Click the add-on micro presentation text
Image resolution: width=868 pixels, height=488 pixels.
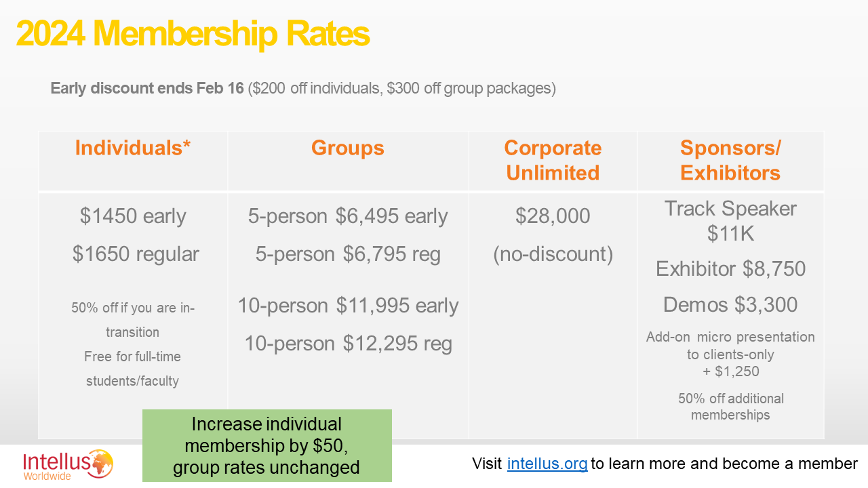coord(730,354)
